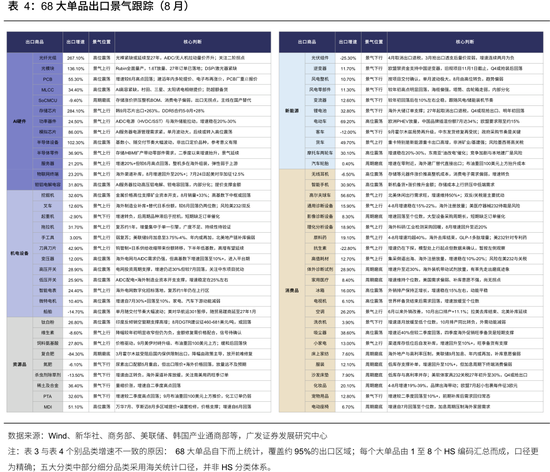Select the "机电设备" category label
Image resolution: width=550 pixels, height=472 pixels.
(20, 254)
